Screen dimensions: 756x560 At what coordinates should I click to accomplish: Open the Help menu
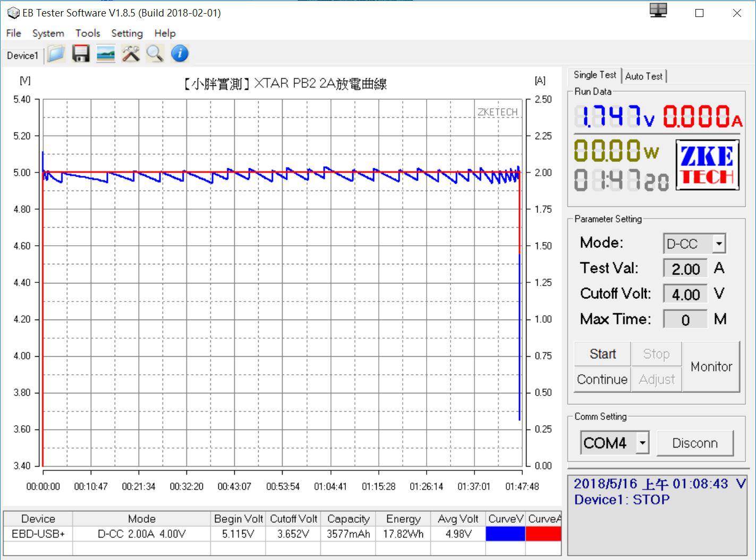[165, 33]
